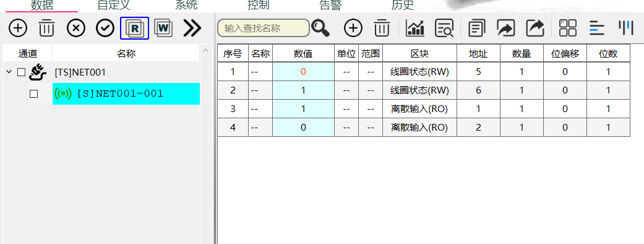Image resolution: width=644 pixels, height=244 pixels.
Task: Open the 告警 tab
Action: click(330, 5)
